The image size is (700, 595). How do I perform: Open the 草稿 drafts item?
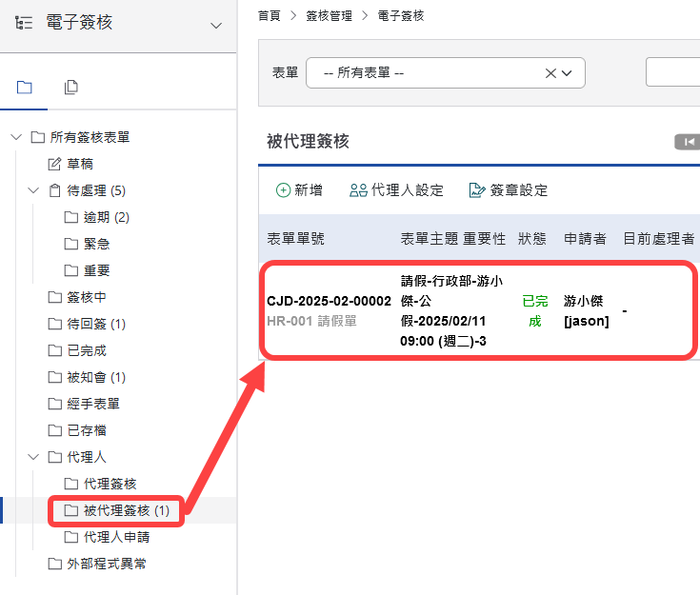pos(80,164)
